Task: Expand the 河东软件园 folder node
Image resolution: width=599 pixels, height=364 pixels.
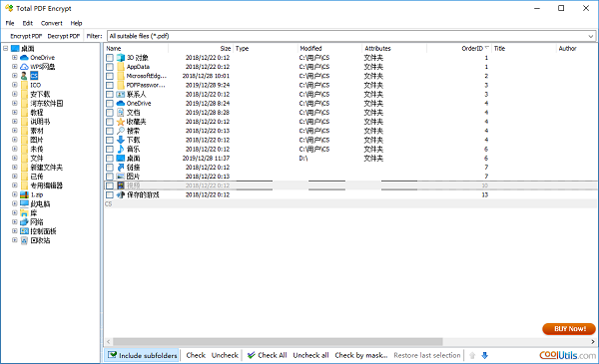Action: coord(15,103)
